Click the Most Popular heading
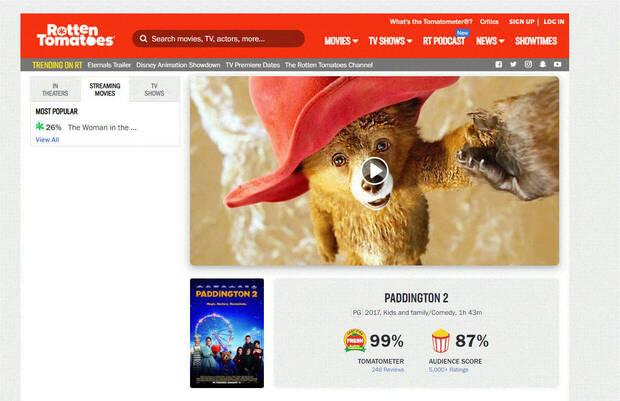 (57, 112)
